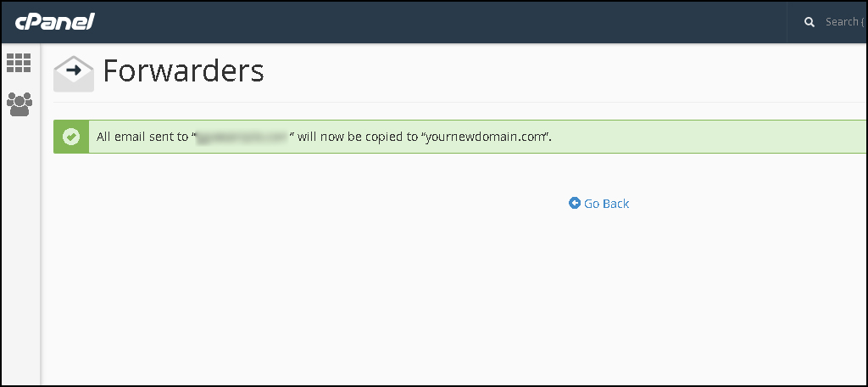
Task: Click the arrow inside the envelope icon
Action: pos(74,70)
